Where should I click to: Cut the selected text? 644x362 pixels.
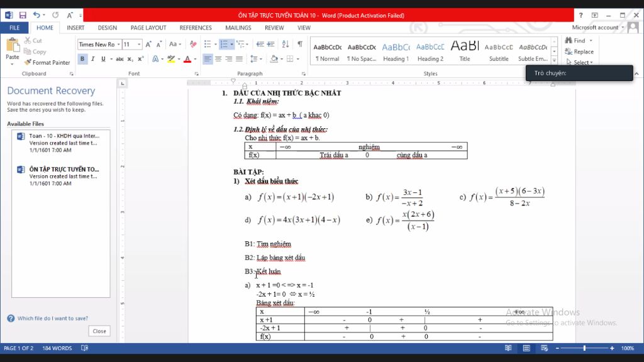click(33, 41)
